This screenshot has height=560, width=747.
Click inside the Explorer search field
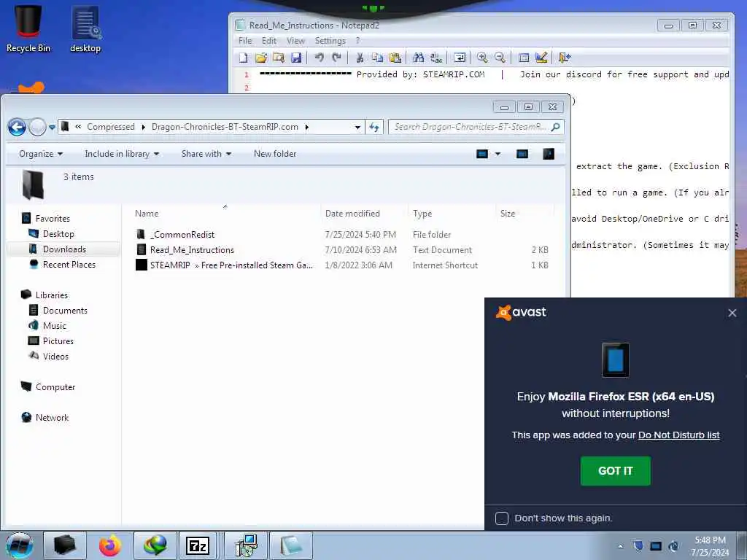[x=471, y=127]
